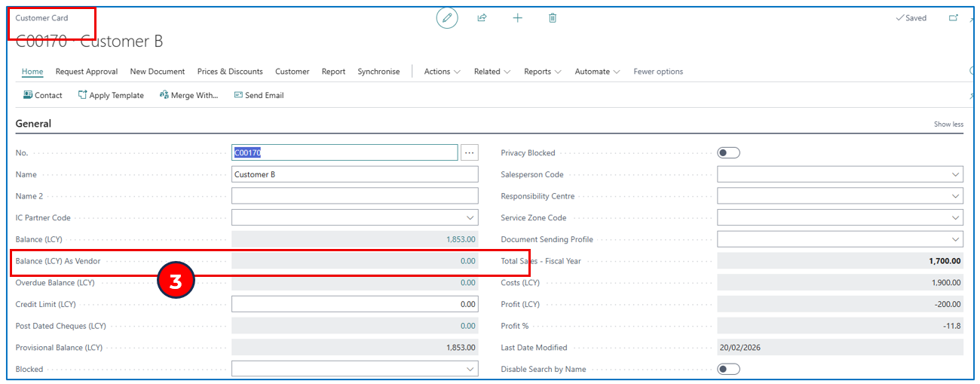Click the Name input field
This screenshot has height=384, width=980.
[x=354, y=174]
